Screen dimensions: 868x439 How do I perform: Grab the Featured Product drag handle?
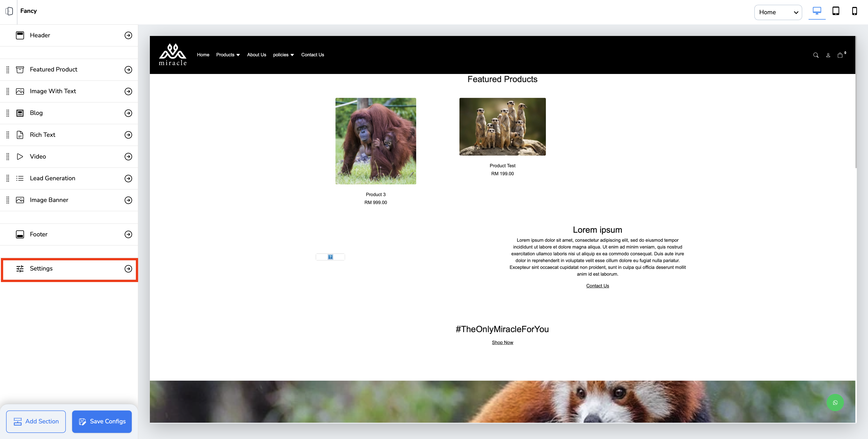click(x=8, y=69)
